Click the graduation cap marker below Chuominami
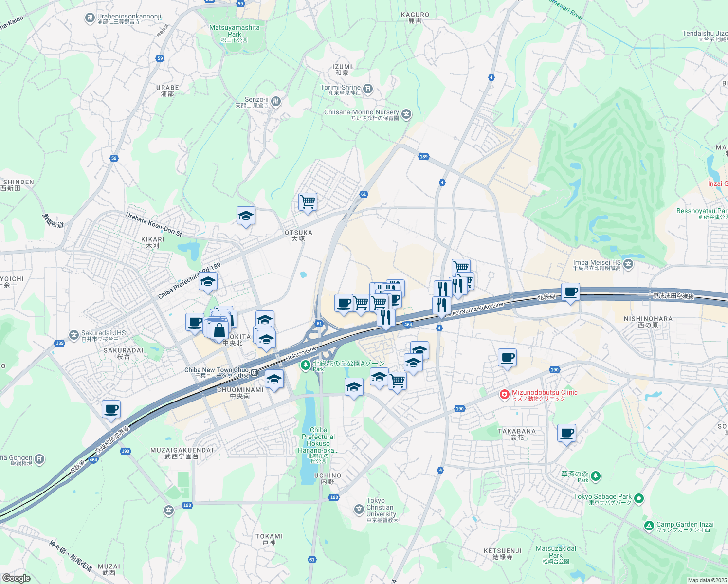728x584 pixels. pyautogui.click(x=274, y=379)
